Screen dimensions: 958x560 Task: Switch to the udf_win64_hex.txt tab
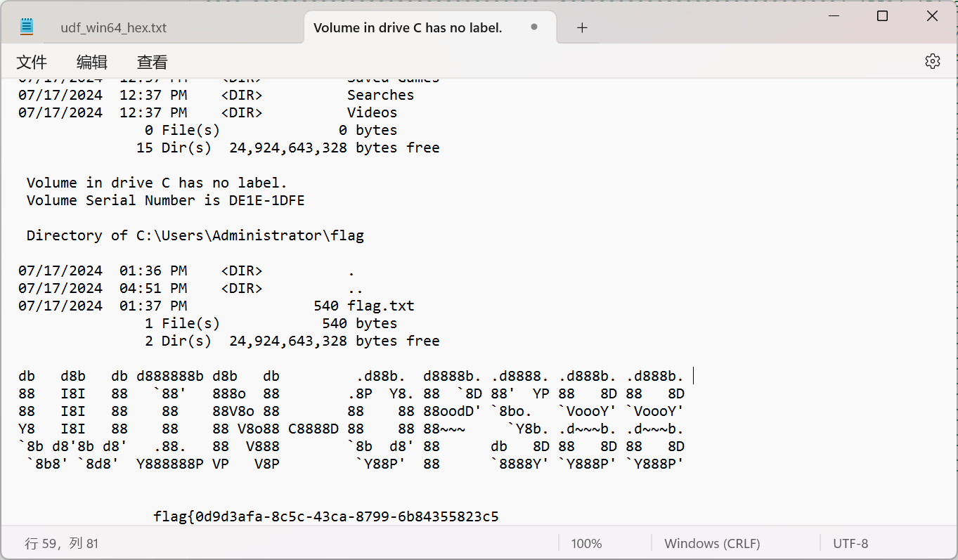point(114,28)
